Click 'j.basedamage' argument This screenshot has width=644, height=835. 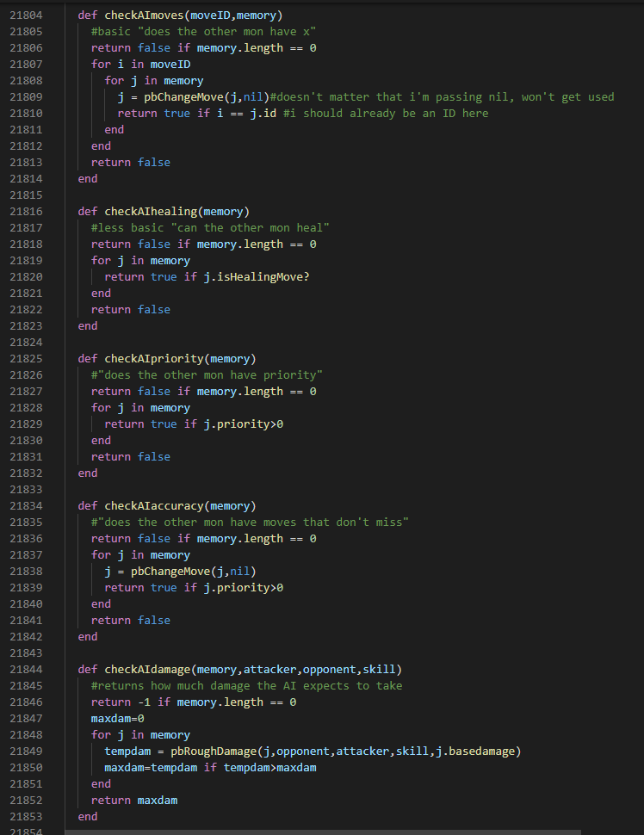475,751
